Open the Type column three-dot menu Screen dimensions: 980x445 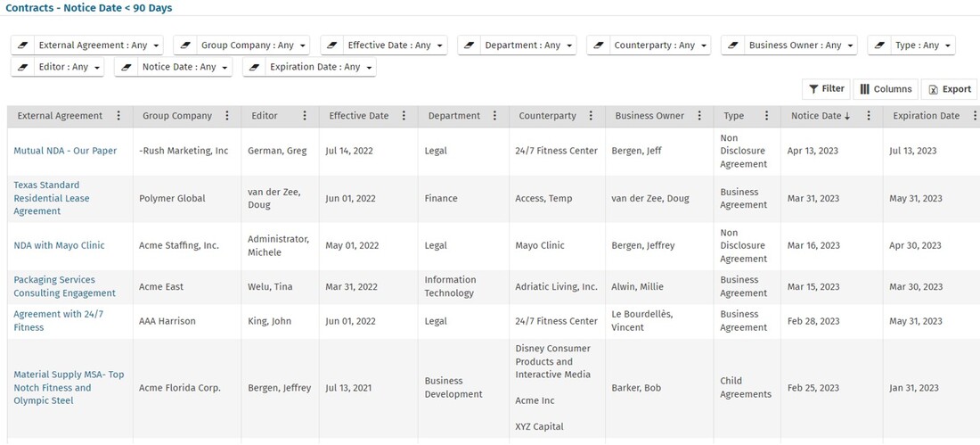pyautogui.click(x=766, y=116)
